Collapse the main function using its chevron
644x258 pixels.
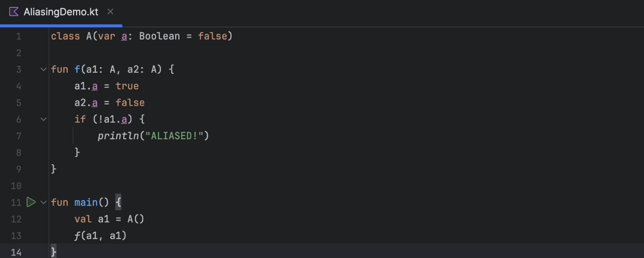point(43,202)
